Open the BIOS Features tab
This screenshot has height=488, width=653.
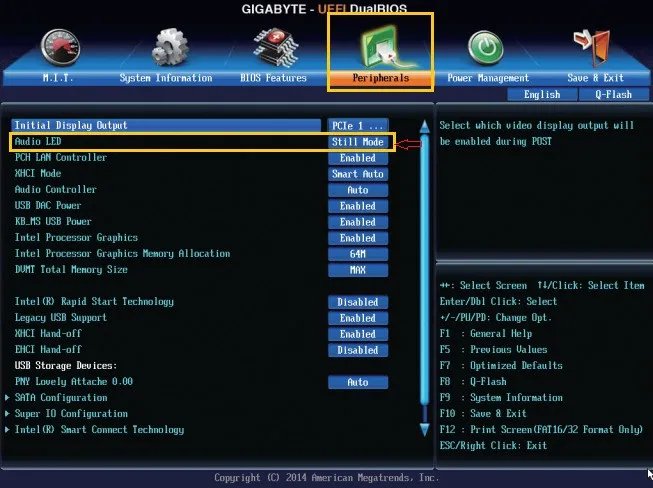273,78
